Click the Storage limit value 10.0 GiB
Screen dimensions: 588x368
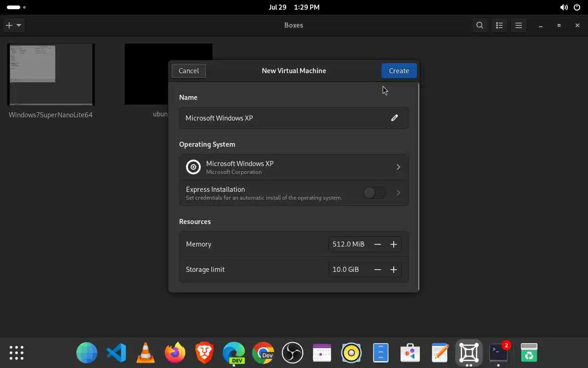[345, 270]
